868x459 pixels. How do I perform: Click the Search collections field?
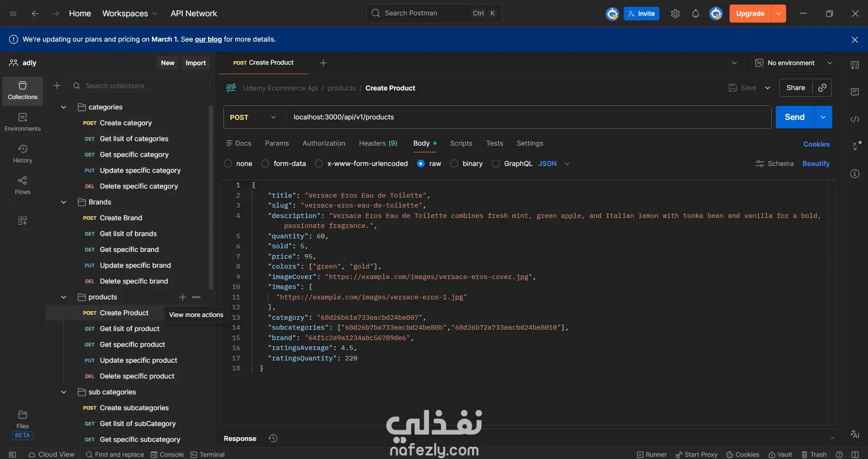[x=138, y=85]
